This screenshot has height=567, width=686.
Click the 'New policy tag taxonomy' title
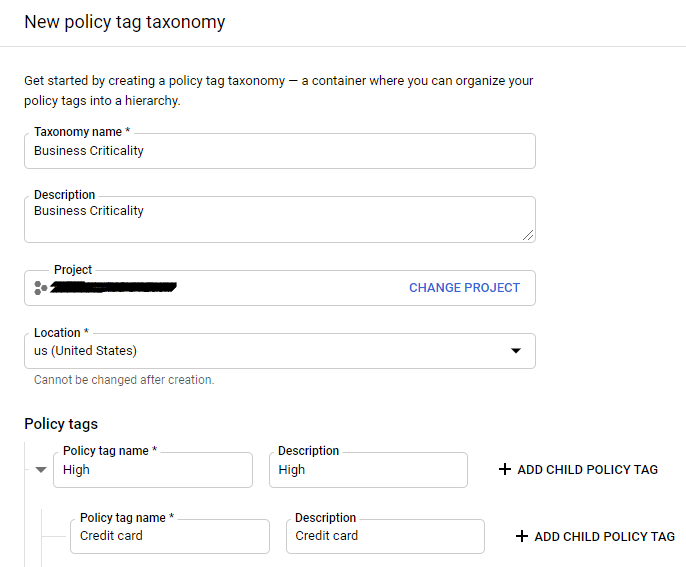tap(124, 22)
